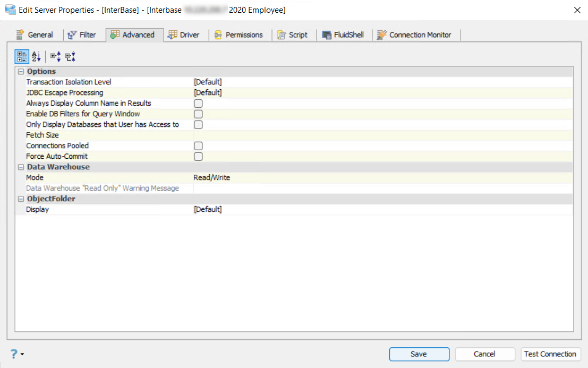This screenshot has height=368, width=588.
Task: Collapse all property groups icon
Action: [x=70, y=57]
